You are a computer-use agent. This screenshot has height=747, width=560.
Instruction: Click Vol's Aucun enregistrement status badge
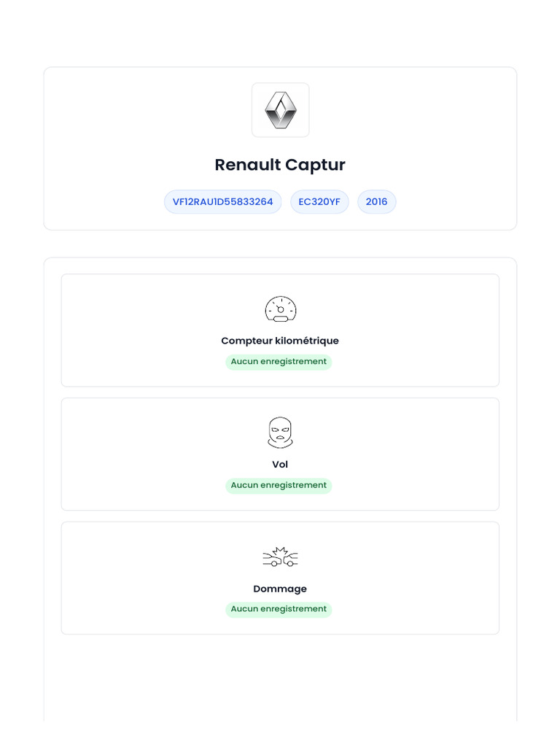click(279, 485)
